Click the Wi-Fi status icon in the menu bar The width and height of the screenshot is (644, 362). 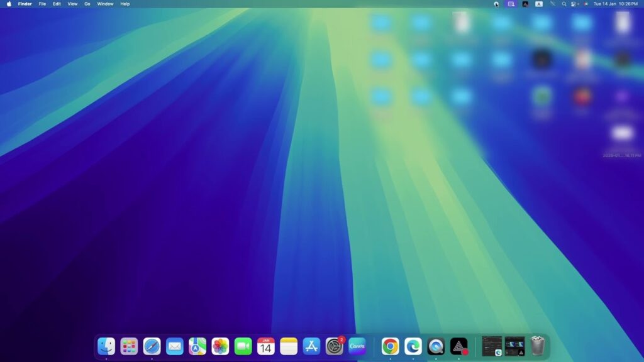point(552,4)
